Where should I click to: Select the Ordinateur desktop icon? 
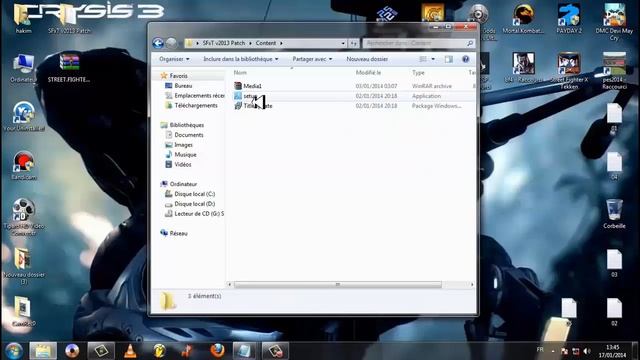(x=23, y=68)
